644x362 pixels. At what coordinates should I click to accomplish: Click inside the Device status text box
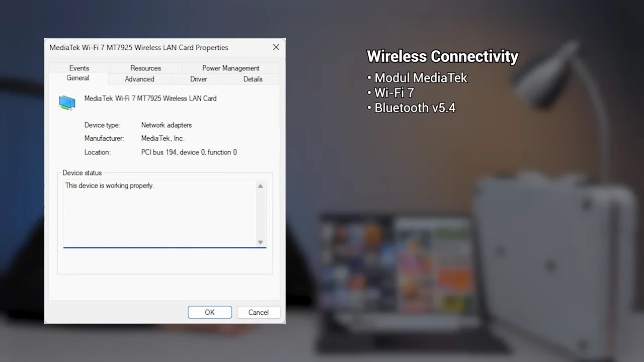click(158, 214)
